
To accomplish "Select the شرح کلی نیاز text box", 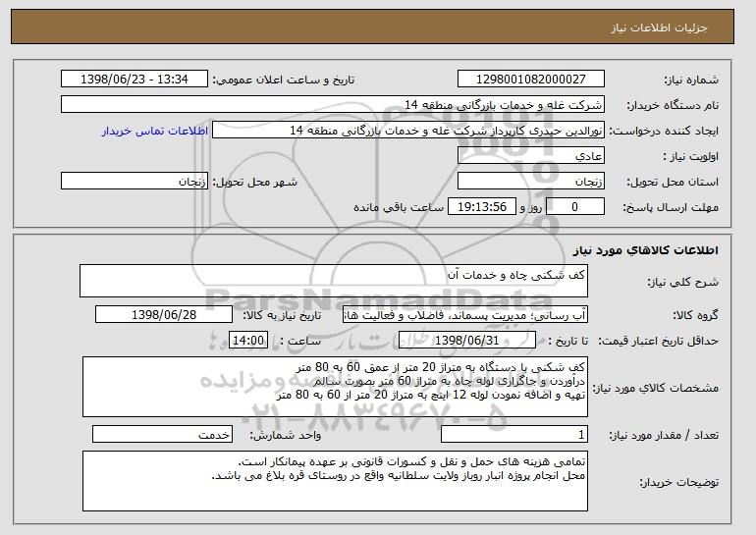I will point(334,281).
